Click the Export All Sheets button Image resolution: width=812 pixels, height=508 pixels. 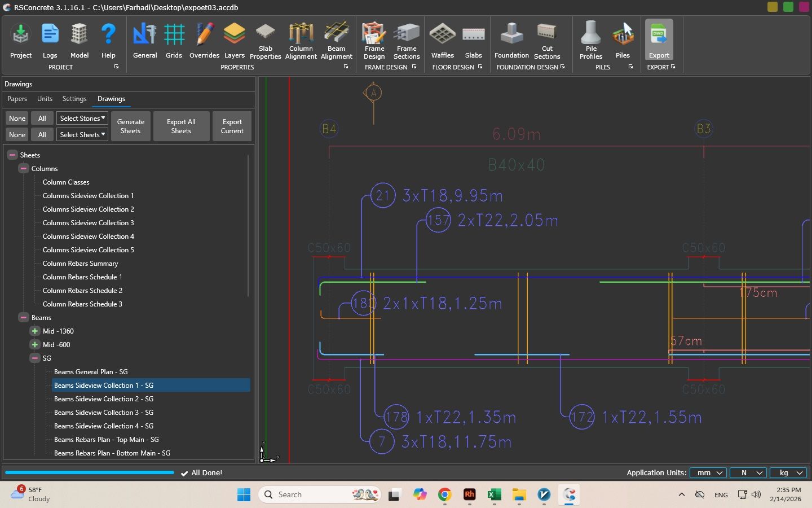coord(181,126)
